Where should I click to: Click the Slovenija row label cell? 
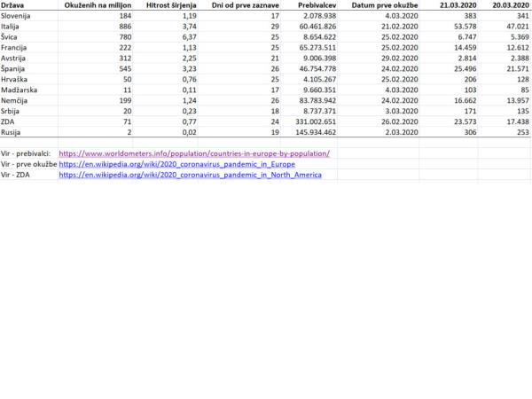click(18, 16)
